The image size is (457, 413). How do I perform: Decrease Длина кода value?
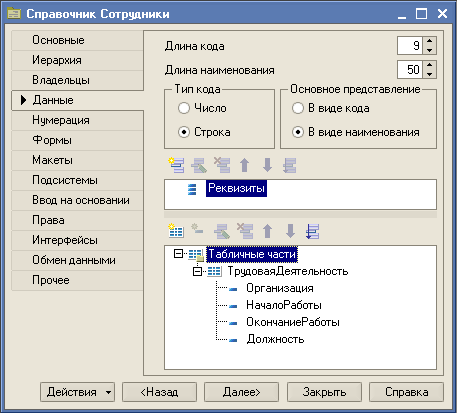click(430, 50)
